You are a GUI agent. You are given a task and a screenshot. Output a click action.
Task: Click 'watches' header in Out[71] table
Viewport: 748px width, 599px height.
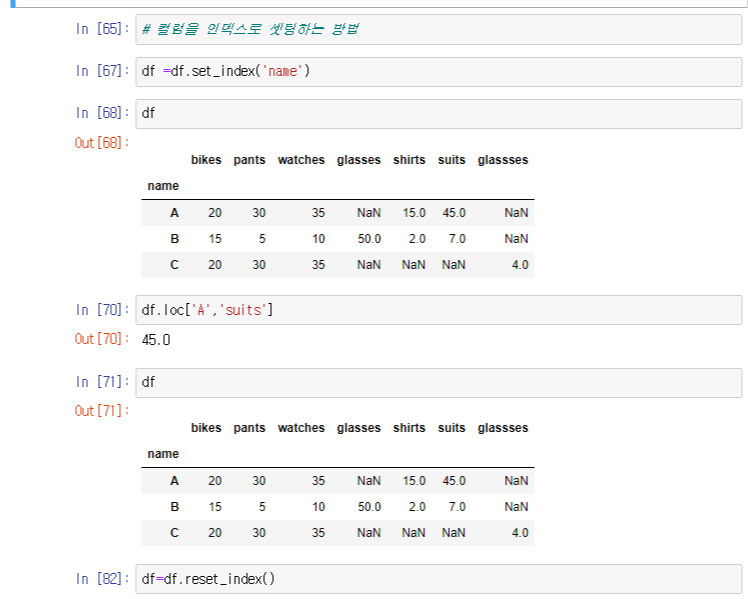pos(301,428)
